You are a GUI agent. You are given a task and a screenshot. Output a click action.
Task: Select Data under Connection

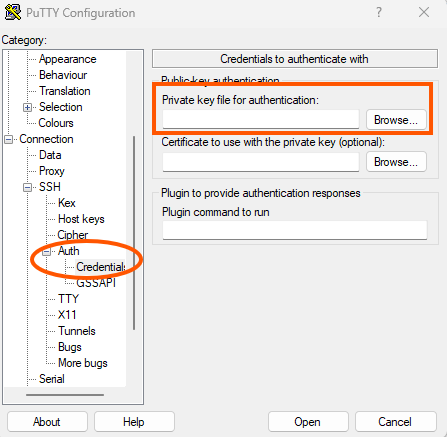point(50,155)
